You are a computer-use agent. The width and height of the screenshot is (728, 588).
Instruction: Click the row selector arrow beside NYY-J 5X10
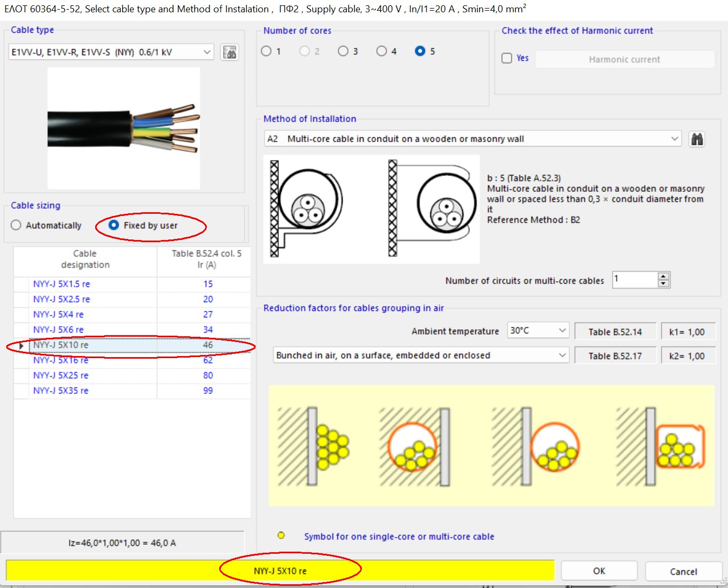[x=20, y=345]
